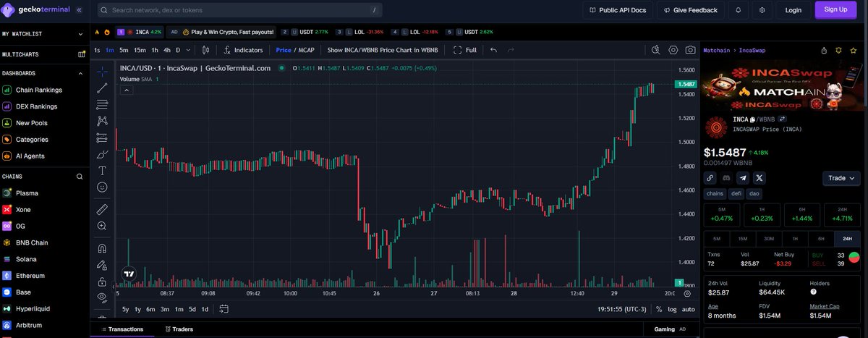The image size is (868, 338).
Task: Open the Fibonacci retracement tool group
Action: click(x=102, y=104)
